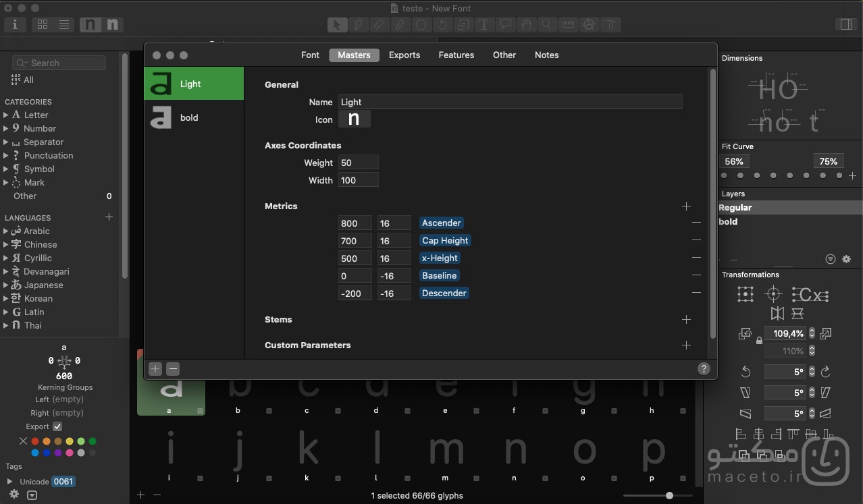Click the master Name field 'Light'
The width and height of the screenshot is (863, 504).
[510, 102]
